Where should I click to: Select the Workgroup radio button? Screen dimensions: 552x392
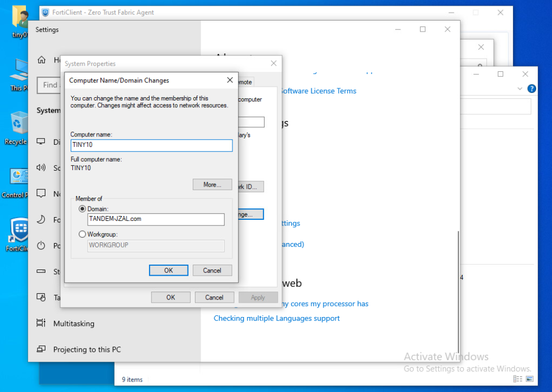click(82, 234)
